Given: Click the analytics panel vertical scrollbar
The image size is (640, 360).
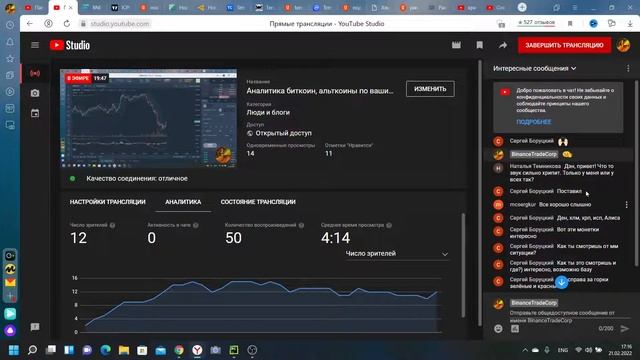Looking at the screenshot, I should pyautogui.click(x=463, y=264).
